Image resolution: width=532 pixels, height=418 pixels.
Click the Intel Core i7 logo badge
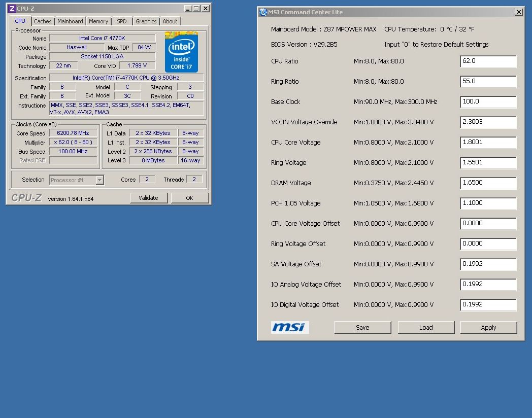(181, 52)
